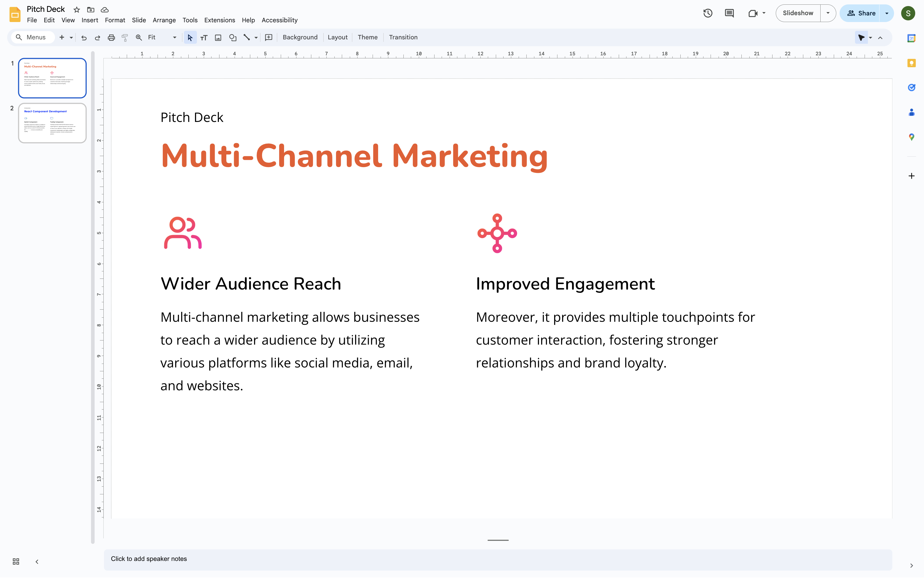Star the Pitch Deck presentation

(x=77, y=10)
